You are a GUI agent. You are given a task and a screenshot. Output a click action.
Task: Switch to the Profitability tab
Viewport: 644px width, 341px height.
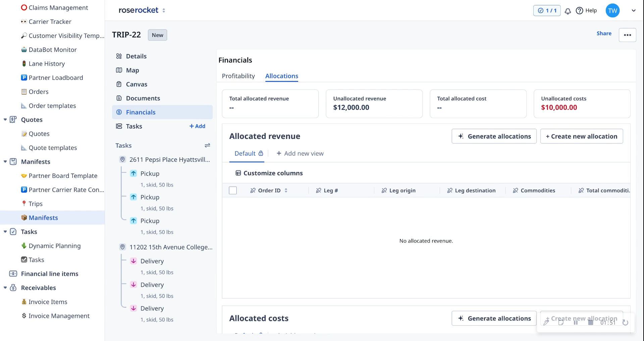click(238, 76)
